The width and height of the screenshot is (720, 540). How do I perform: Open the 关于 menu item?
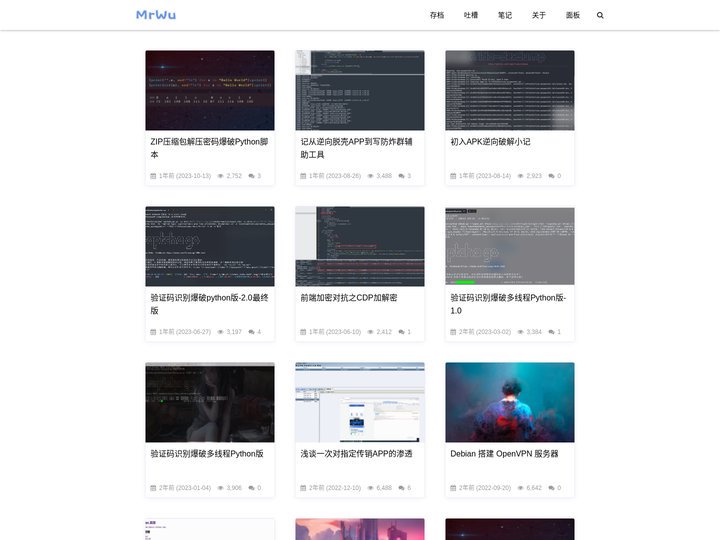[539, 15]
